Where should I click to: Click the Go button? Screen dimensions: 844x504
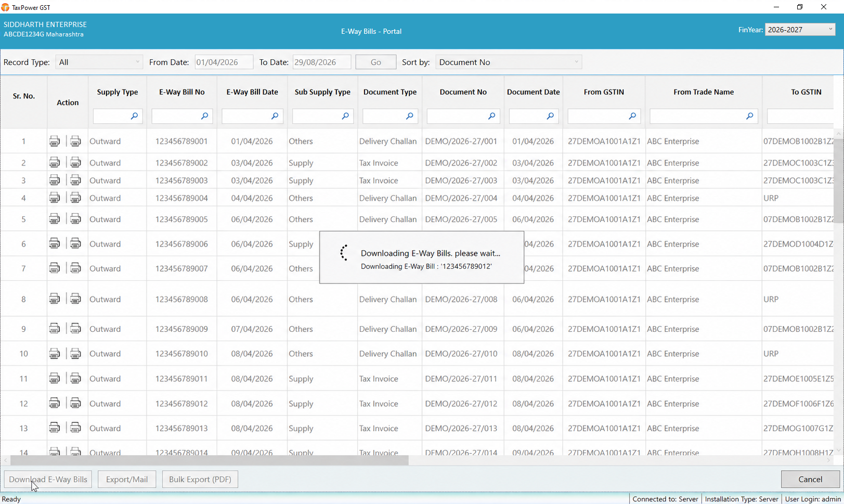coord(376,62)
